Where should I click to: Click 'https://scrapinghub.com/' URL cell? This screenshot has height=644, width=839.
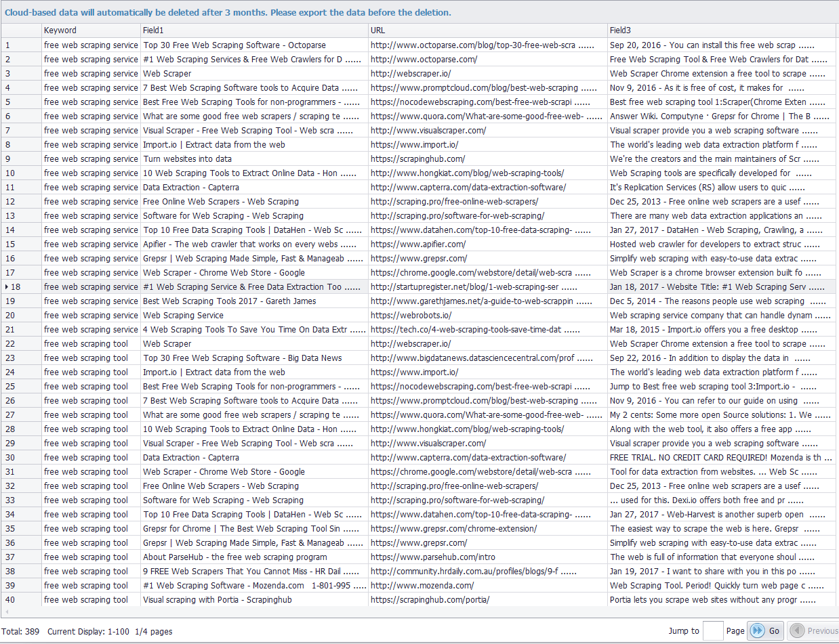click(x=488, y=159)
